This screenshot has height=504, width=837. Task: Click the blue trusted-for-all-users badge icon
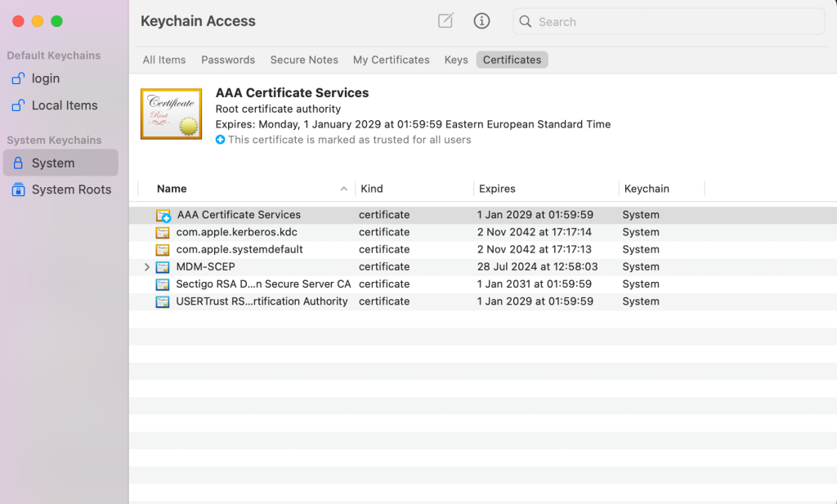click(219, 140)
